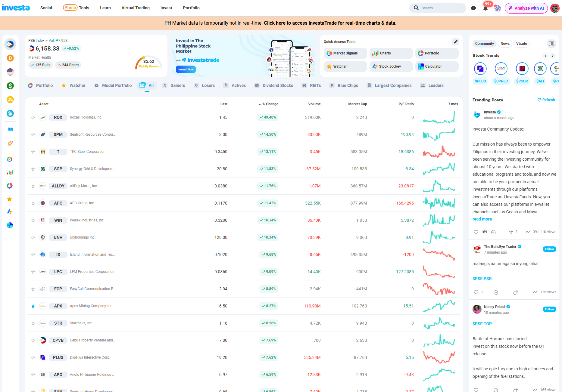Toggle watchlist star for ALLDY
Image resolution: width=562 pixels, height=392 pixels.
coord(33,186)
